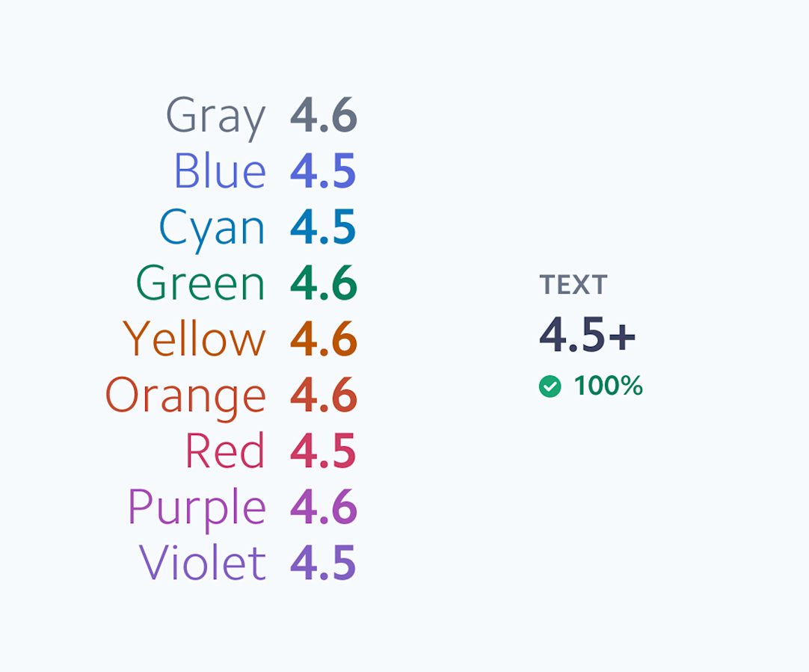Click the Red color name
809x672 pixels.
click(226, 451)
